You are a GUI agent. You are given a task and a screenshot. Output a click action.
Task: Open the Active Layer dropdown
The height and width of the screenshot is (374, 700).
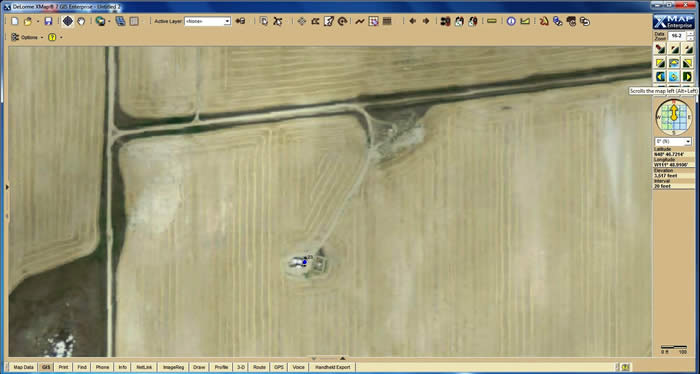pos(208,21)
